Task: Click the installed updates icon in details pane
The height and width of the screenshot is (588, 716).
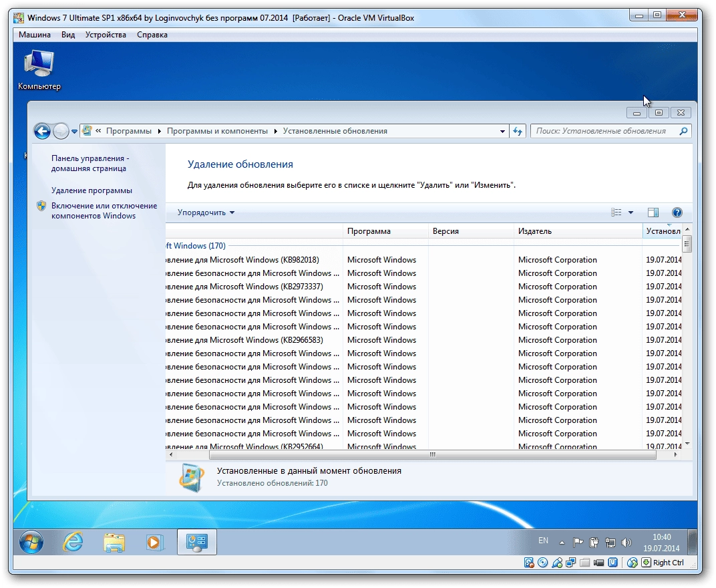Action: pos(192,478)
